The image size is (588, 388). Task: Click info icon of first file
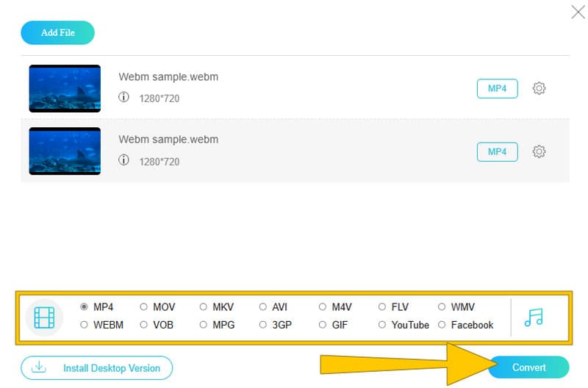point(123,97)
